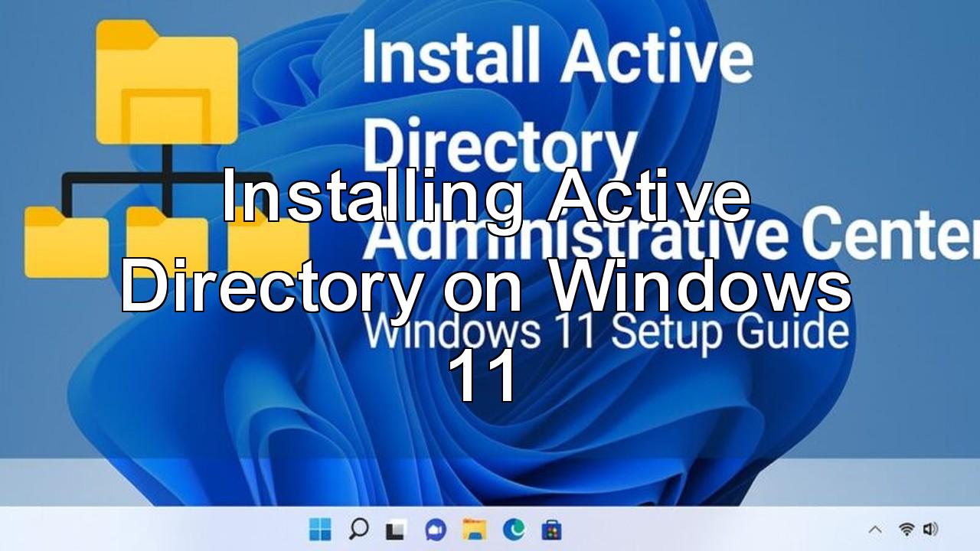Select the leftmost small child folder
The image size is (980, 551).
tap(66, 243)
